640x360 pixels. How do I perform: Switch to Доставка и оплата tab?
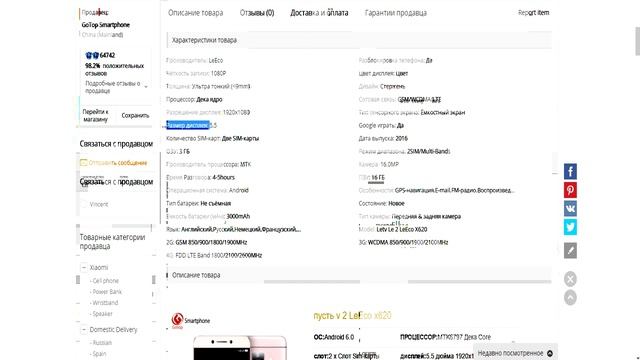coord(319,13)
